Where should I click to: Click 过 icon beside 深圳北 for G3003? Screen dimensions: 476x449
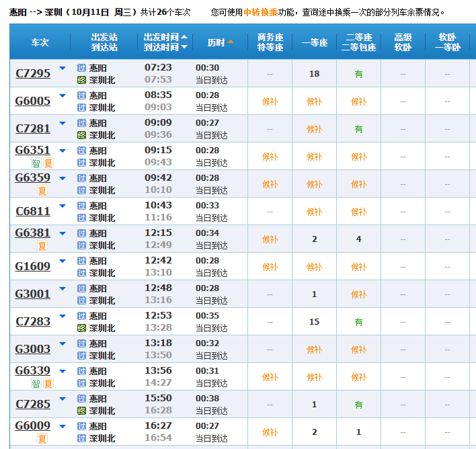81,356
